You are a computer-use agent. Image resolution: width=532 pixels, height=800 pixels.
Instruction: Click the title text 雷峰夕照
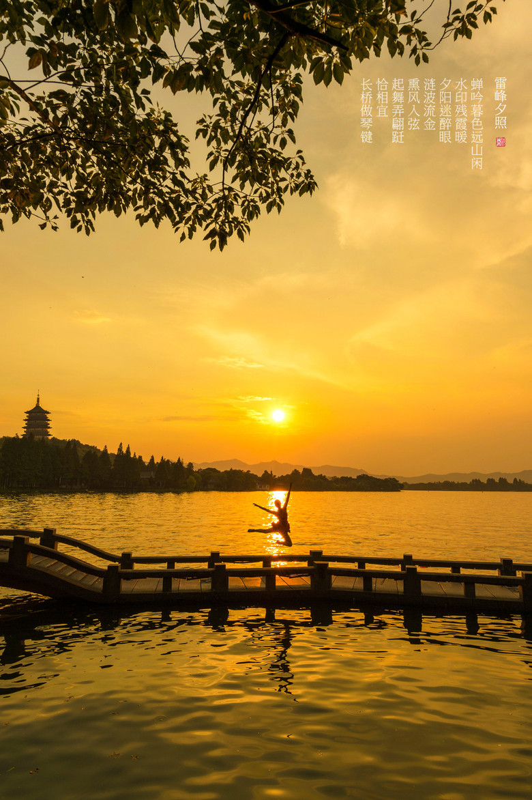click(501, 103)
